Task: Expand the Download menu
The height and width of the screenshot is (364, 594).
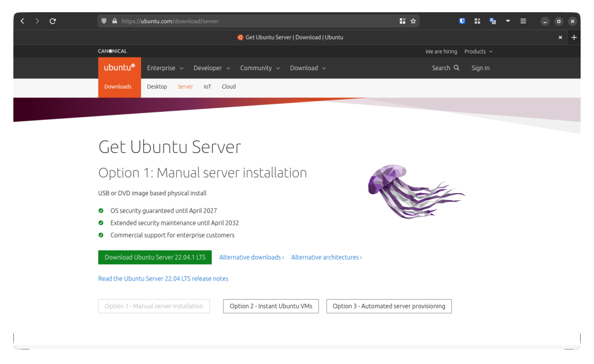Action: [308, 68]
